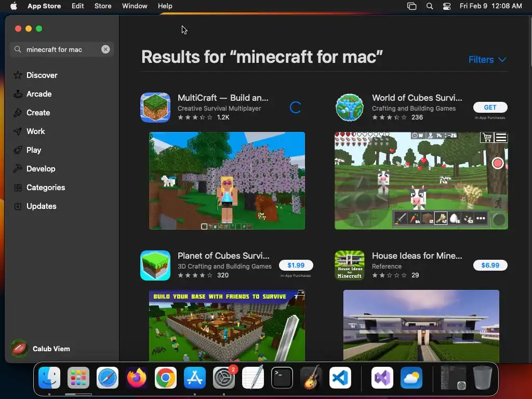Launch Visual Studio Code from Dock

pos(340,378)
